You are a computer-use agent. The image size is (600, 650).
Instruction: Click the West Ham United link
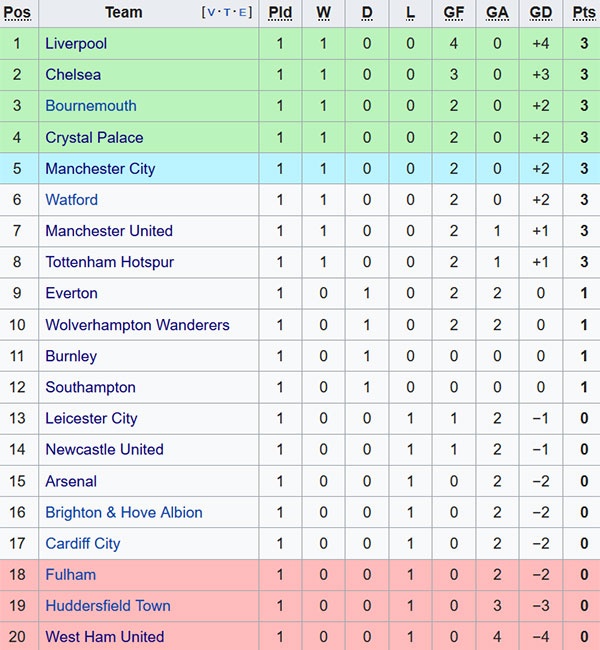point(105,637)
